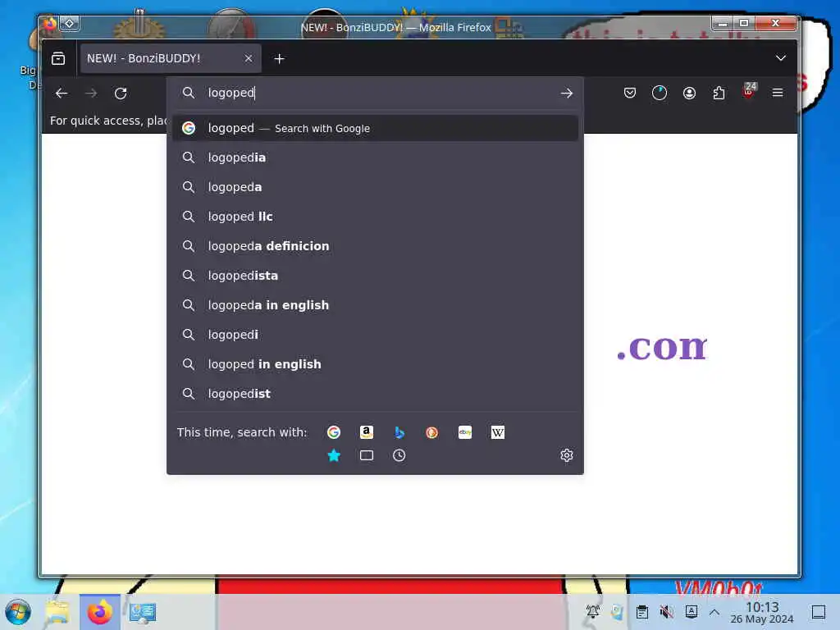This screenshot has height=630, width=840.
Task: Pick the 'logopedi' suggestion
Action: point(375,335)
